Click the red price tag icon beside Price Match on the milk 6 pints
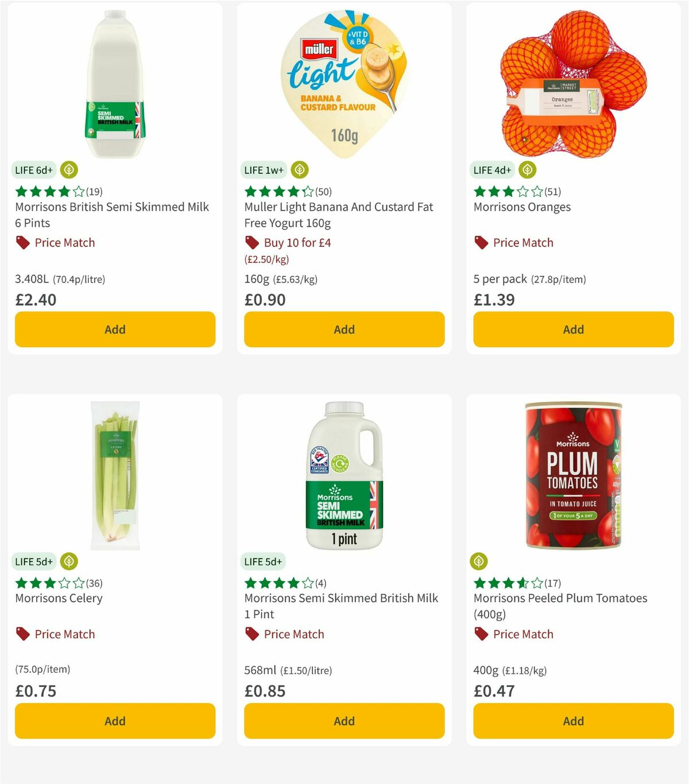 [23, 242]
